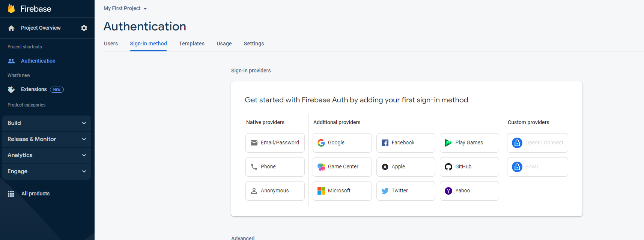Click the Firebase logo icon
Image resolution: width=644 pixels, height=240 pixels.
point(11,9)
